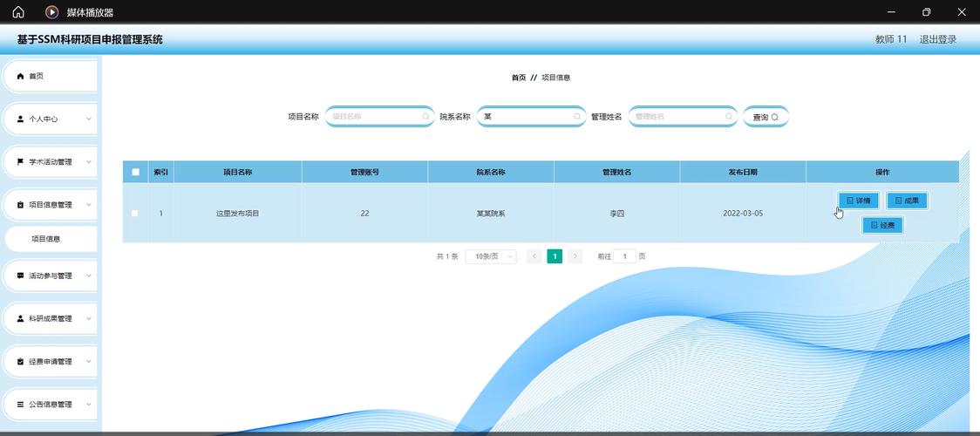
Task: Select the 项目信息 submenu item
Action: click(x=51, y=239)
